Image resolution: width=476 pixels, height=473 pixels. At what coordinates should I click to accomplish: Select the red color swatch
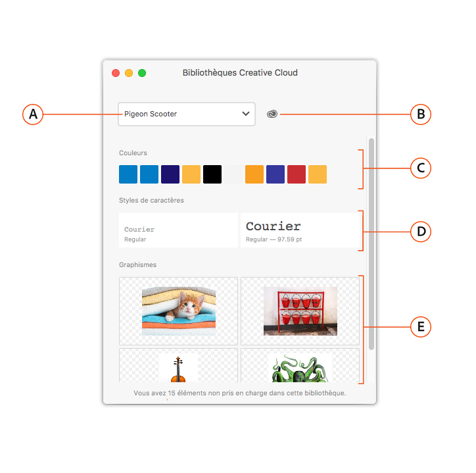(x=297, y=174)
